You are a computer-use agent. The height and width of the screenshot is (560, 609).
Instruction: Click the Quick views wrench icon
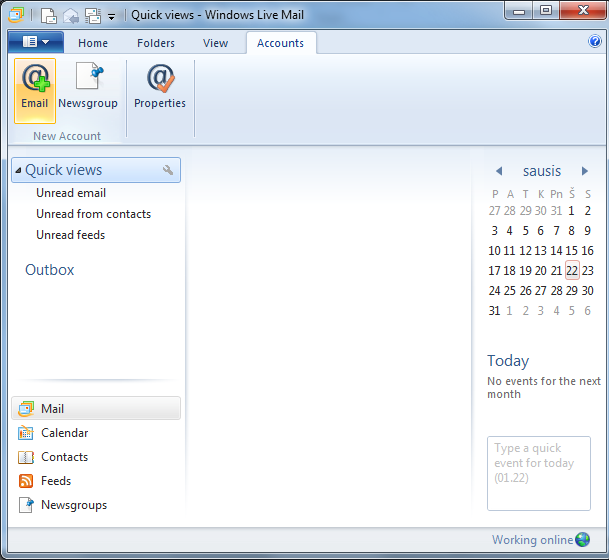168,170
